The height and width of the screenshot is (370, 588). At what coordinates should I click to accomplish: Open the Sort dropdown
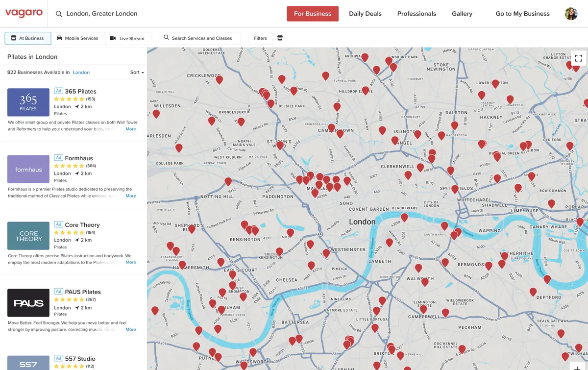tap(137, 73)
